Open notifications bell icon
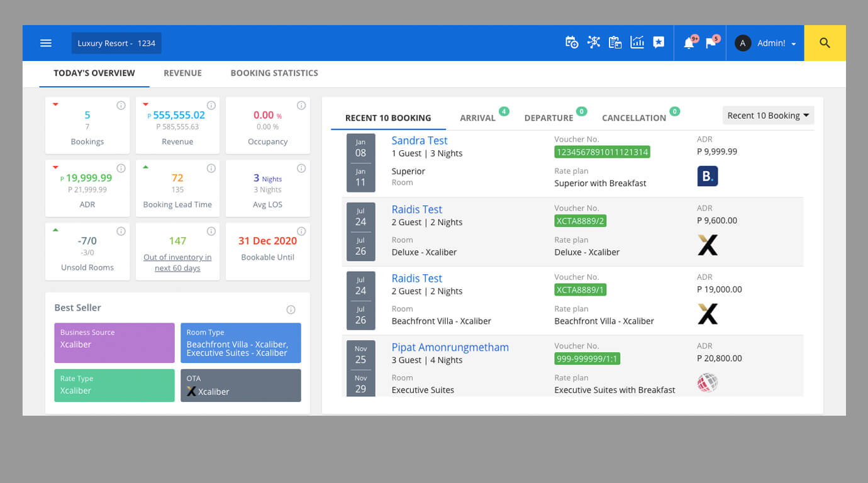 tap(689, 43)
